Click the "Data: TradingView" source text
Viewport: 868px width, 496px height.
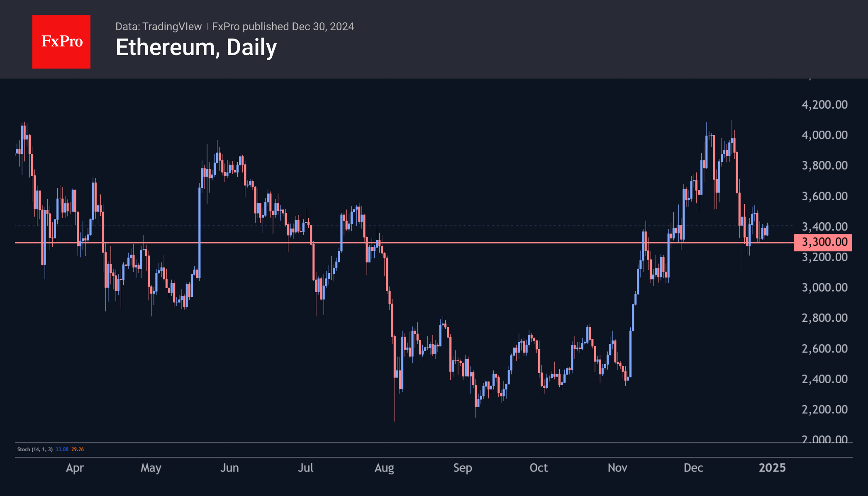158,27
